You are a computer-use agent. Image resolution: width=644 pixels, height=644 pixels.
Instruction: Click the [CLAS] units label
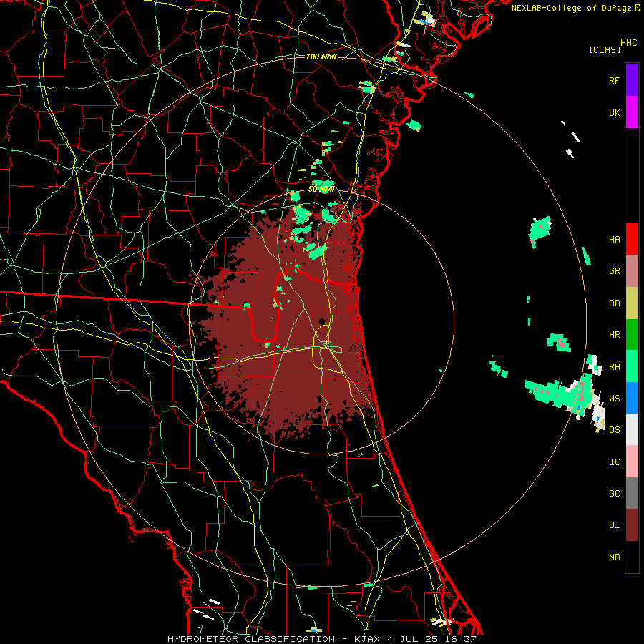pos(605,49)
